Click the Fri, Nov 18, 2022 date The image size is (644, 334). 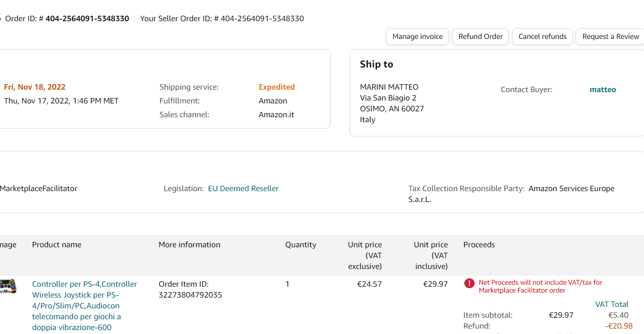click(34, 87)
